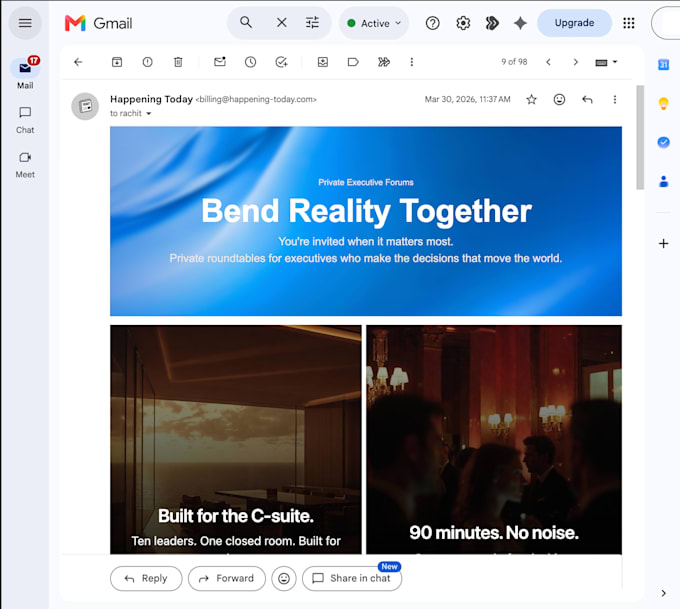
Task: Open the Support help icon
Action: click(x=432, y=23)
